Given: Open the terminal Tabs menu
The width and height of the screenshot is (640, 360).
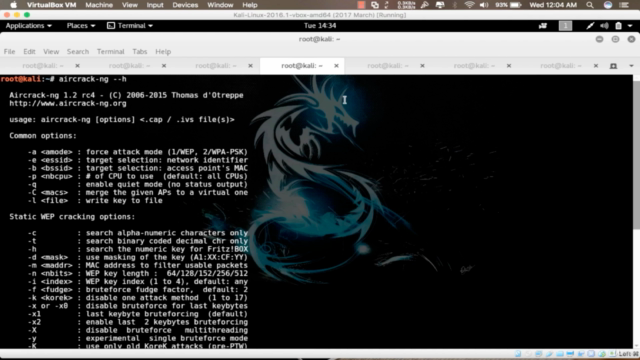Looking at the screenshot, I should coord(140,51).
